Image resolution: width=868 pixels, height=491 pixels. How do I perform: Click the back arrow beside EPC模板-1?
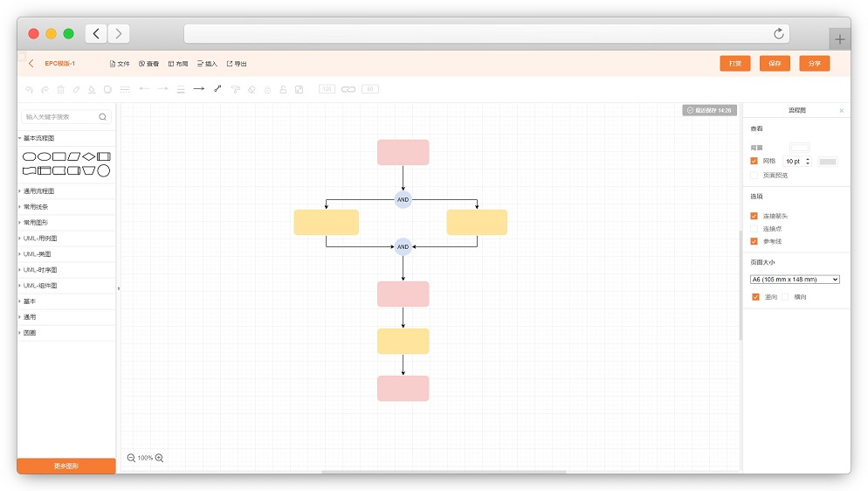coord(31,64)
